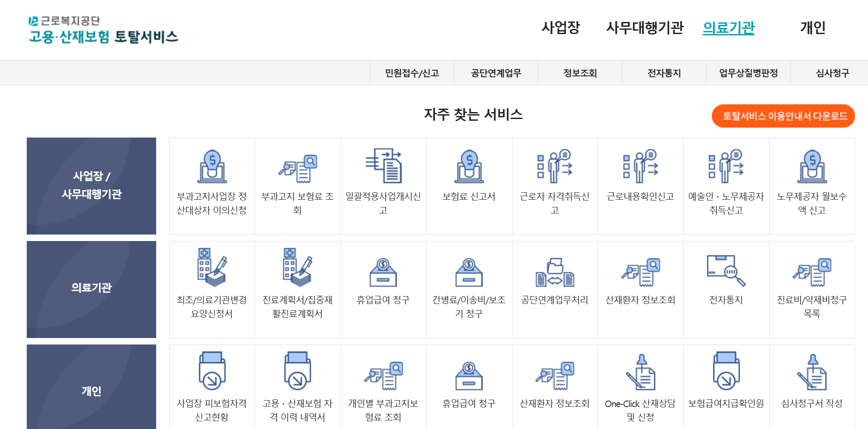This screenshot has width=868, height=429.
Task: Open 진료비/약제비청구 목록 icon
Action: click(812, 272)
